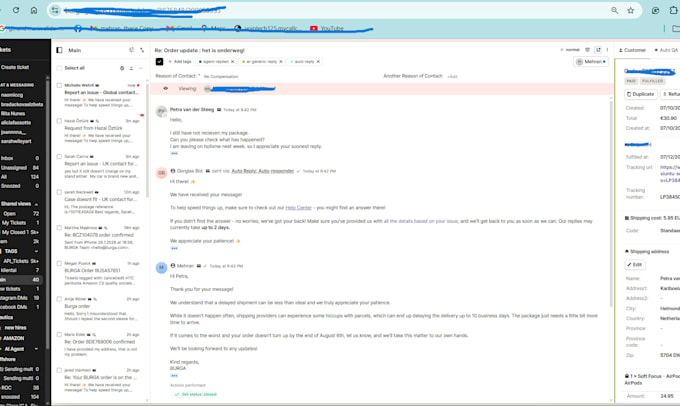Open the My Tickets view
This screenshot has height=406, width=680.
click(x=21, y=223)
